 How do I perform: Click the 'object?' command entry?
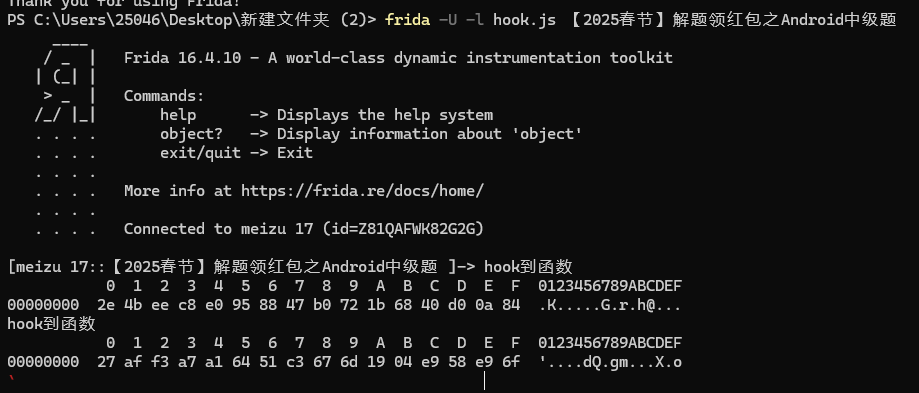192,134
